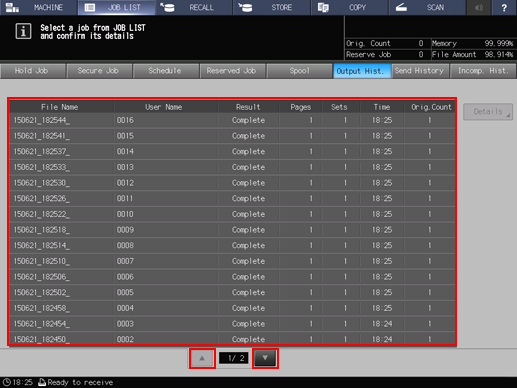
Task: Click user name 0016 cell
Action: pyautogui.click(x=166, y=120)
